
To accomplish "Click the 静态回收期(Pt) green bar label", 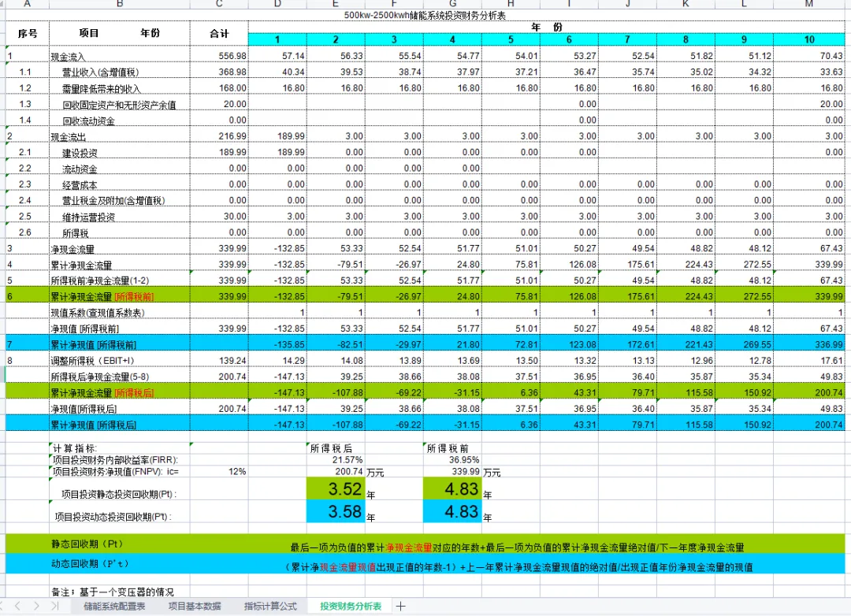I will click(x=87, y=544).
